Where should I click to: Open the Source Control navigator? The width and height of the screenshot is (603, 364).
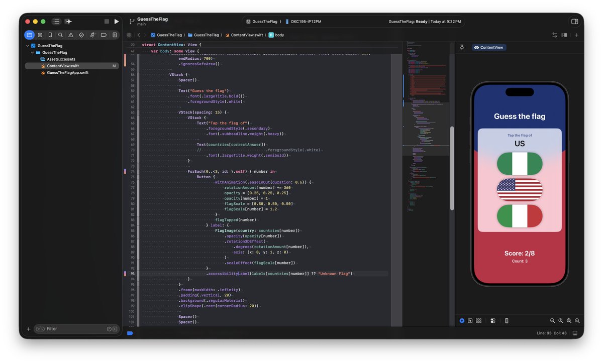tap(40, 35)
